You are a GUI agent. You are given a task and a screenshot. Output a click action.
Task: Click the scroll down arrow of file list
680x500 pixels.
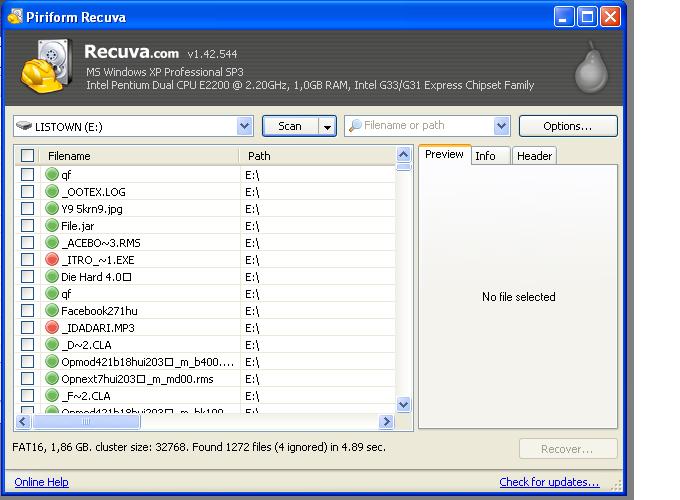click(404, 404)
